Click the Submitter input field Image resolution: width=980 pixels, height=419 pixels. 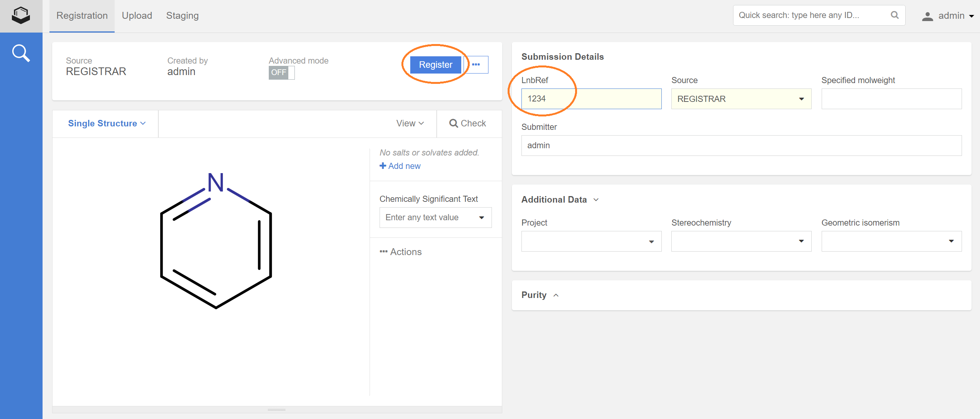[741, 146]
